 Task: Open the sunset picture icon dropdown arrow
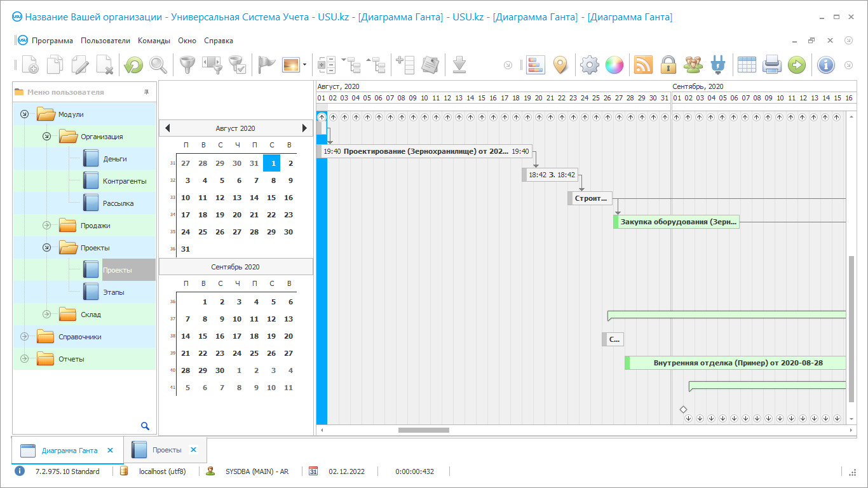coord(304,64)
